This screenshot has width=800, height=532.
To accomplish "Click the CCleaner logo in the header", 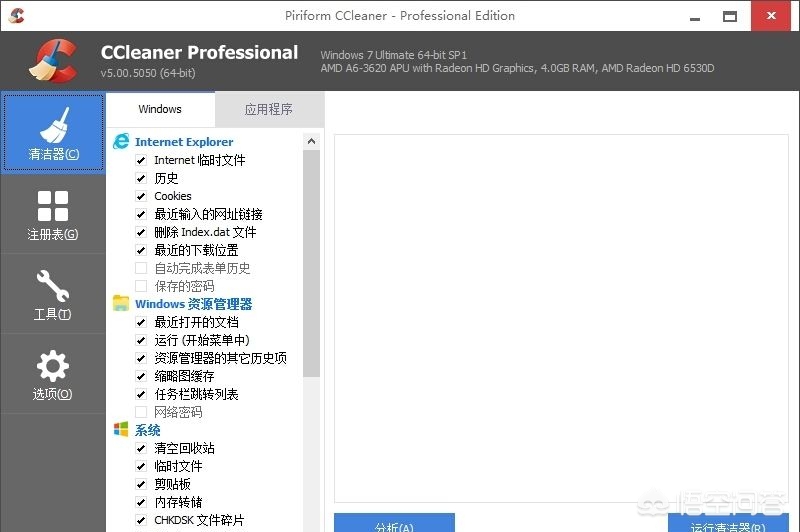I will [x=53, y=61].
